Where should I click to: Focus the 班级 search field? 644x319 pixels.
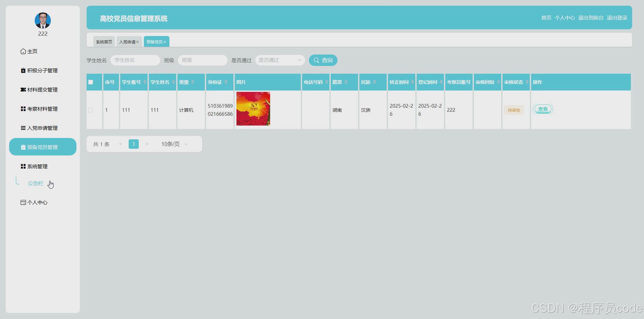(x=203, y=60)
